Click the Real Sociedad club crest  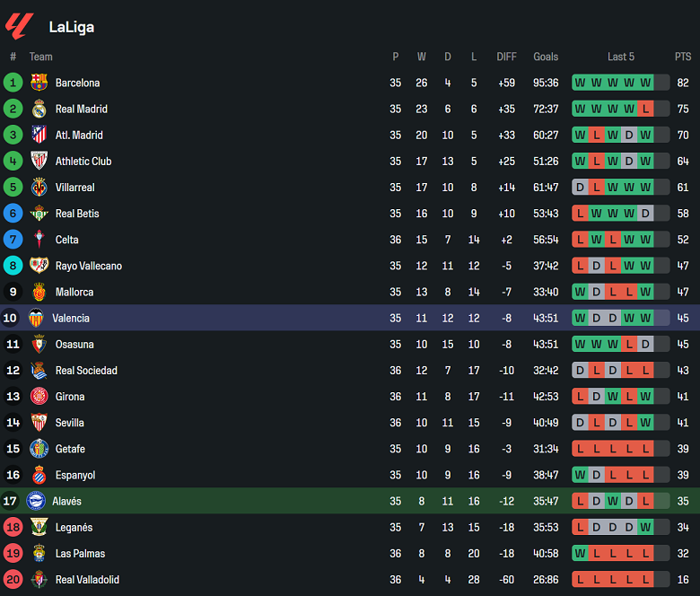tap(39, 371)
